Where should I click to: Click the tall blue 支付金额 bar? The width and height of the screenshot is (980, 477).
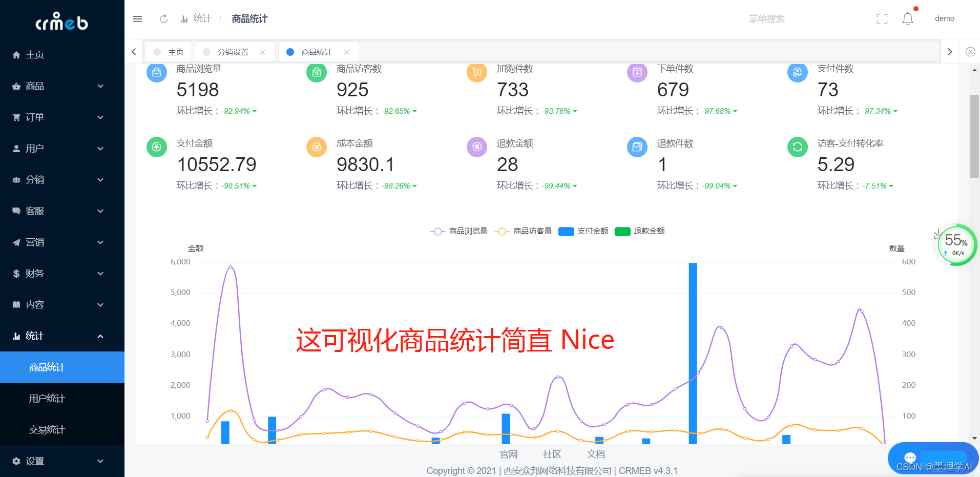693,354
